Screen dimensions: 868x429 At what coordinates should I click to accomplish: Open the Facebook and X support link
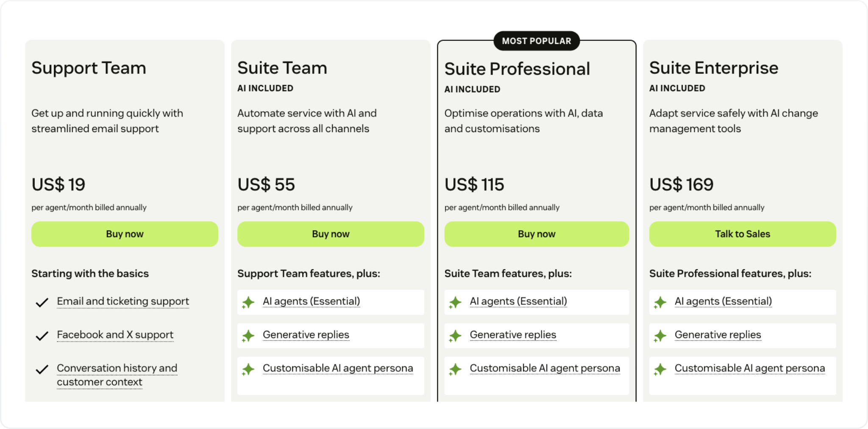pos(115,334)
